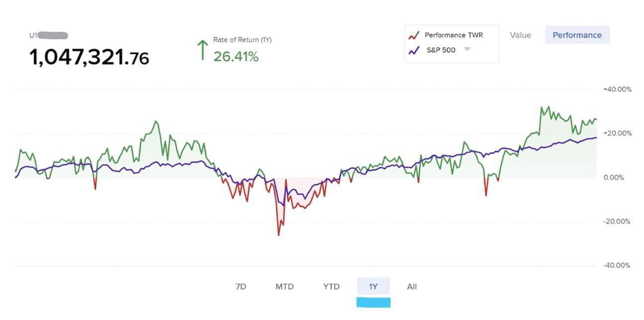Click the account balance 1,047,321.76
This screenshot has height=320, width=644.
[x=89, y=58]
